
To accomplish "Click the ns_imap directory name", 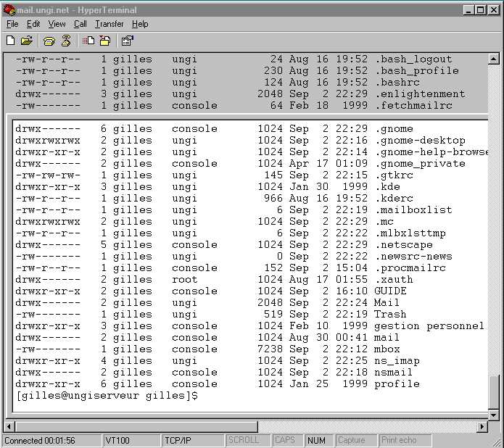I will (397, 360).
